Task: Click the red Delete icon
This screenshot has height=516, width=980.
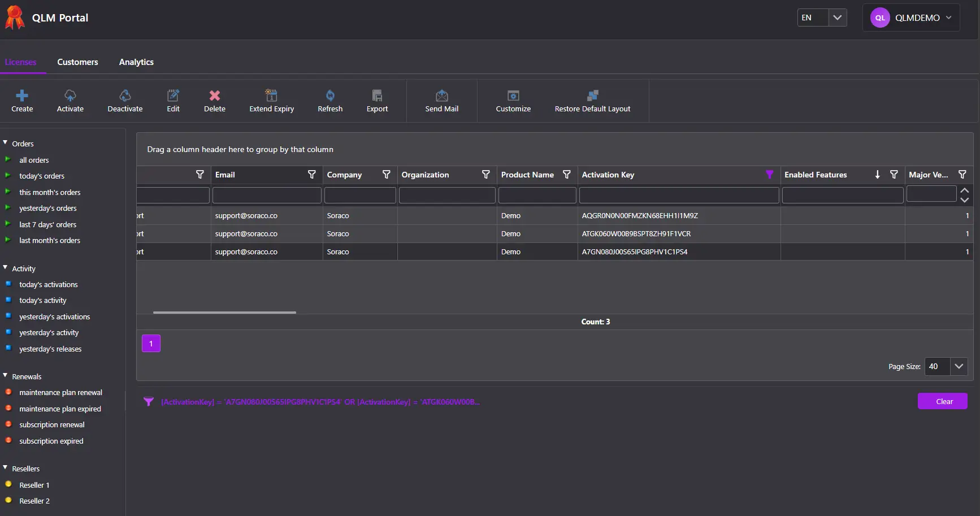Action: pos(215,96)
